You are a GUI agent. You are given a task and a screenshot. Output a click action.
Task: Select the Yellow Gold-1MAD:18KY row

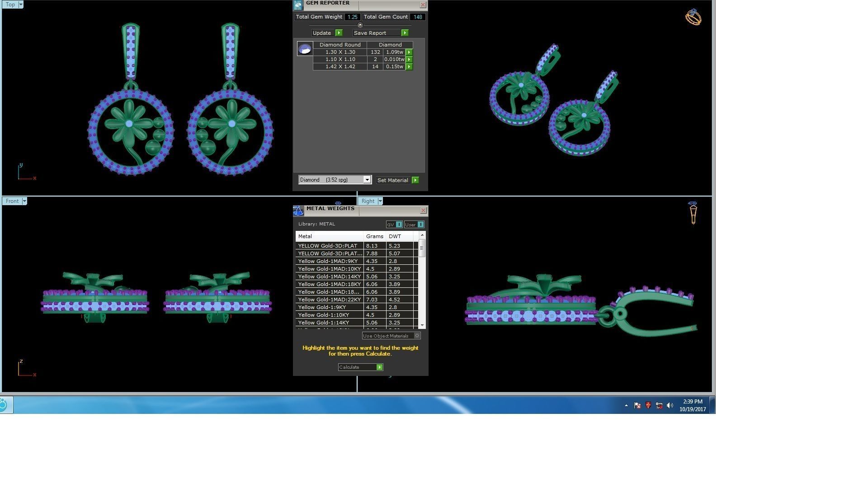pyautogui.click(x=357, y=284)
